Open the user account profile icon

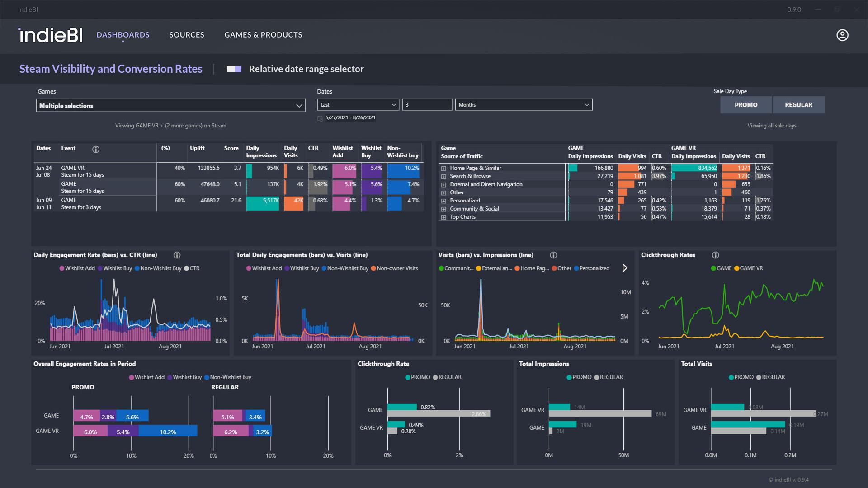[842, 35]
